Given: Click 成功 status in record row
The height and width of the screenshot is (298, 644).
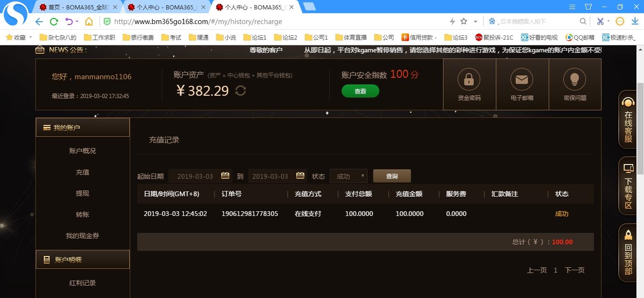Looking at the screenshot, I should pos(562,214).
